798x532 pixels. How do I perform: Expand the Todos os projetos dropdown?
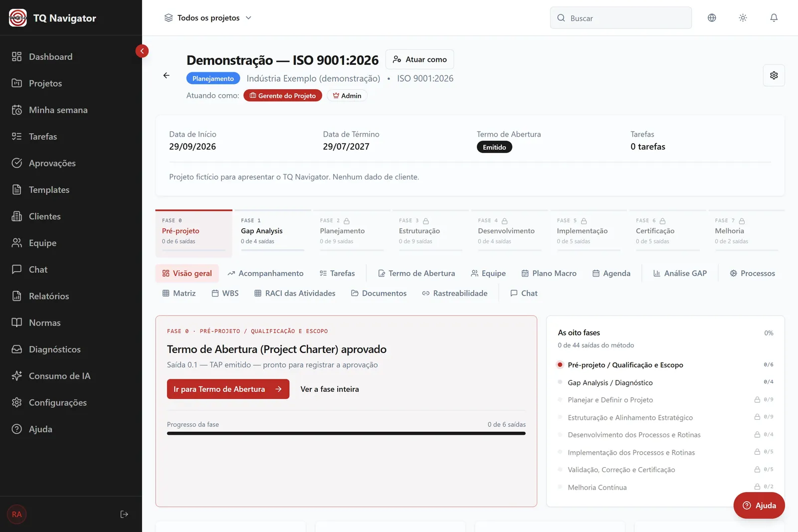208,18
